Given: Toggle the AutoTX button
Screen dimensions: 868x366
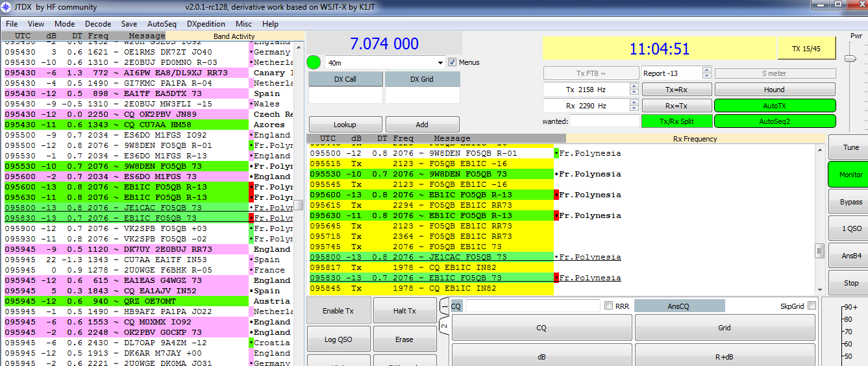Looking at the screenshot, I should 775,106.
